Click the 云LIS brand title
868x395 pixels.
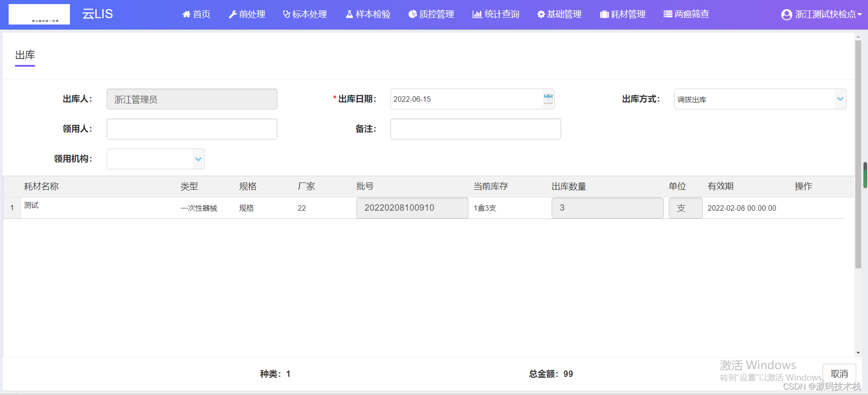(97, 14)
